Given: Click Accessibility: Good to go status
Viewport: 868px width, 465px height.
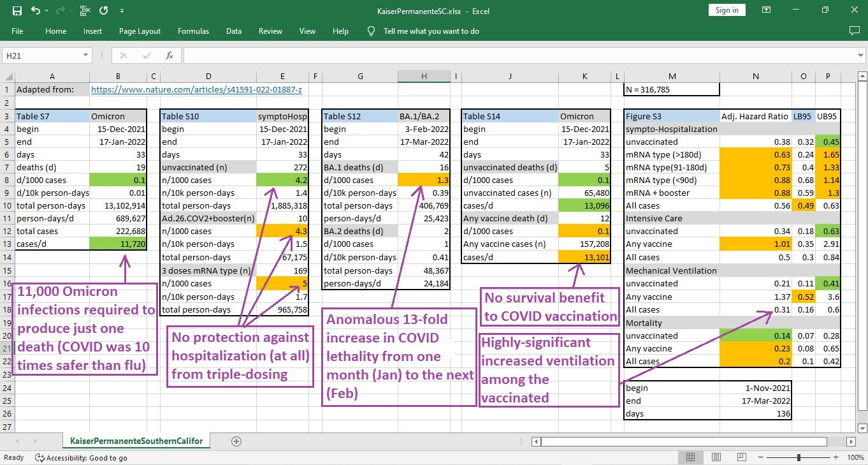Looking at the screenshot, I should (x=81, y=457).
